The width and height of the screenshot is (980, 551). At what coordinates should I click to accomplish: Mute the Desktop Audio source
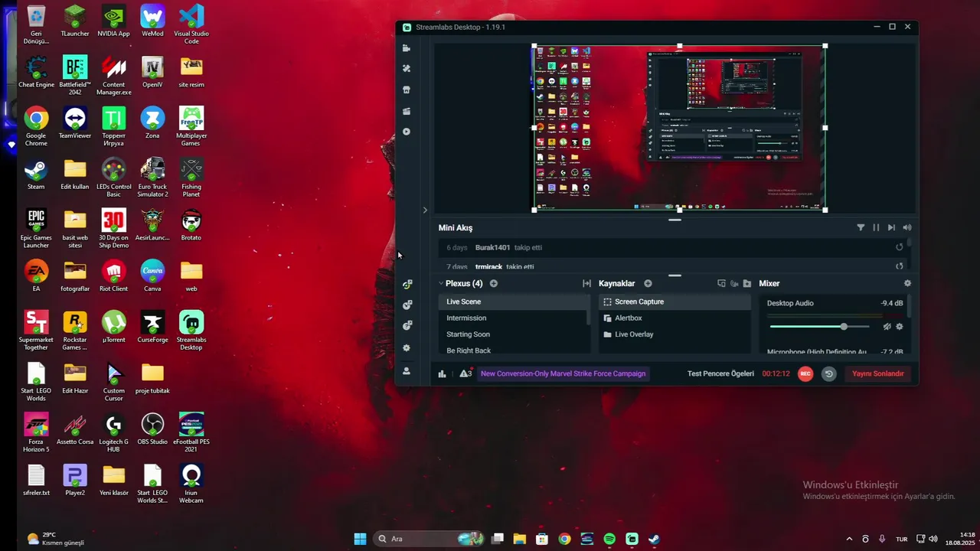[887, 327]
